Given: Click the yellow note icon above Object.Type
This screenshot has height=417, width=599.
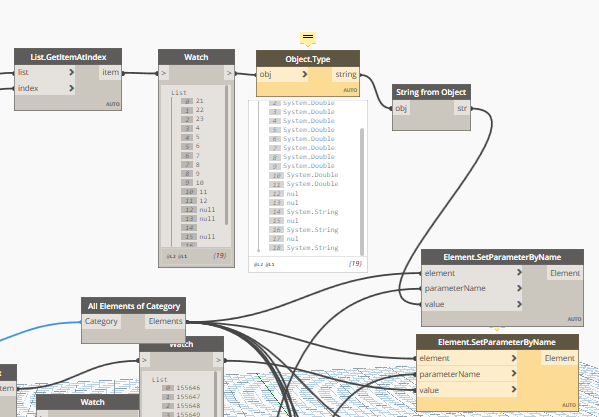Looking at the screenshot, I should [308, 38].
